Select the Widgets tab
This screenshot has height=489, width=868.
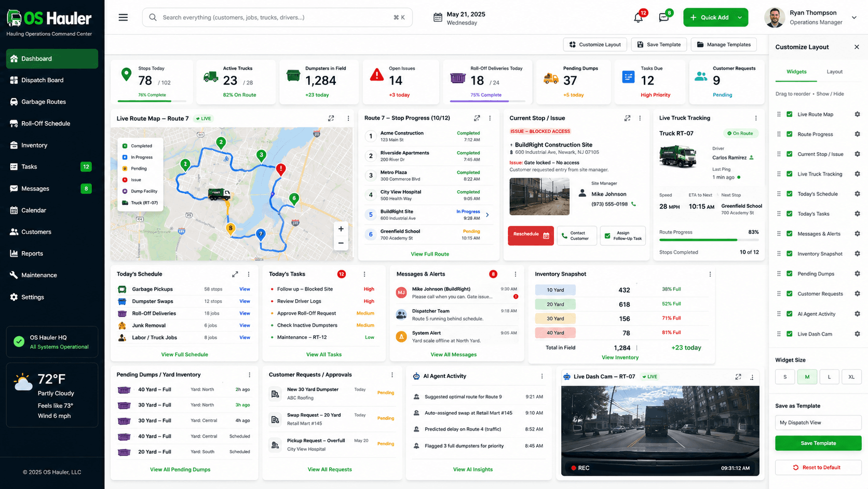tap(796, 72)
